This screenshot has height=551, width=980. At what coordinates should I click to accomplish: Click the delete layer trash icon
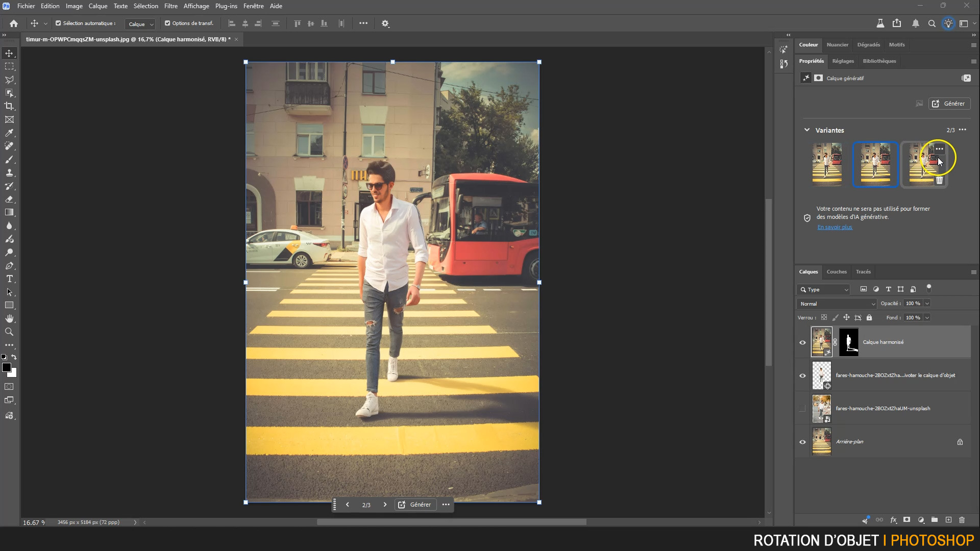pos(962,520)
